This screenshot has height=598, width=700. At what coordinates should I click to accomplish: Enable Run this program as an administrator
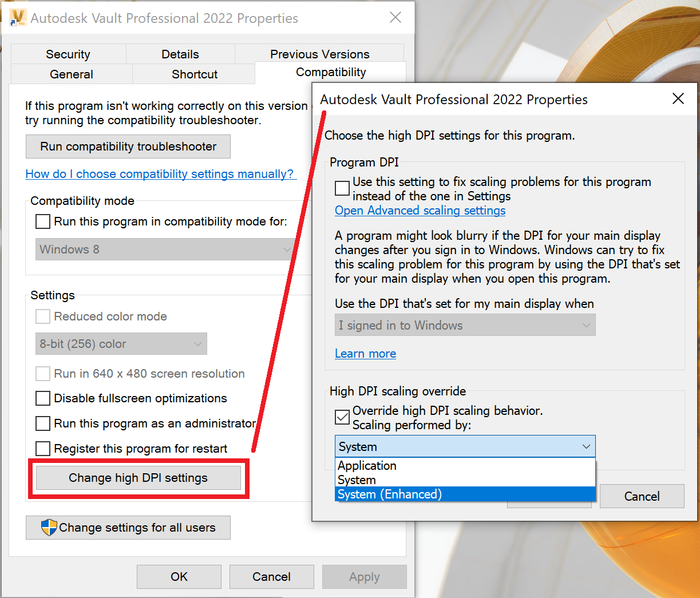click(x=42, y=423)
